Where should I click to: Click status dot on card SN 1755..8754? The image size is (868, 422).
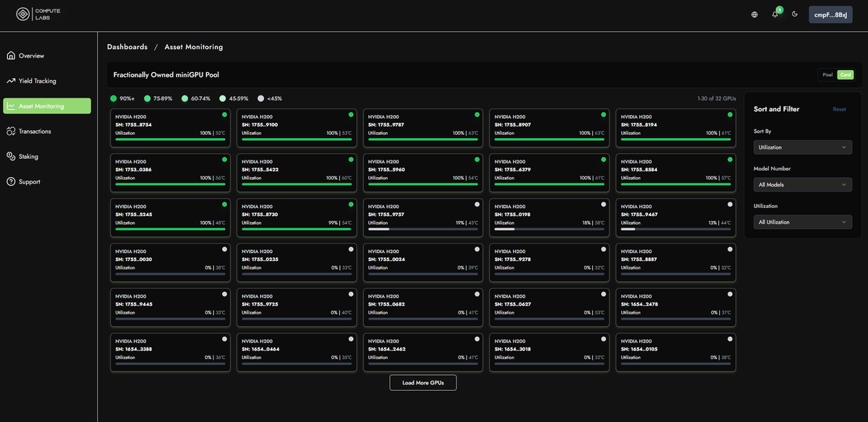pyautogui.click(x=224, y=115)
